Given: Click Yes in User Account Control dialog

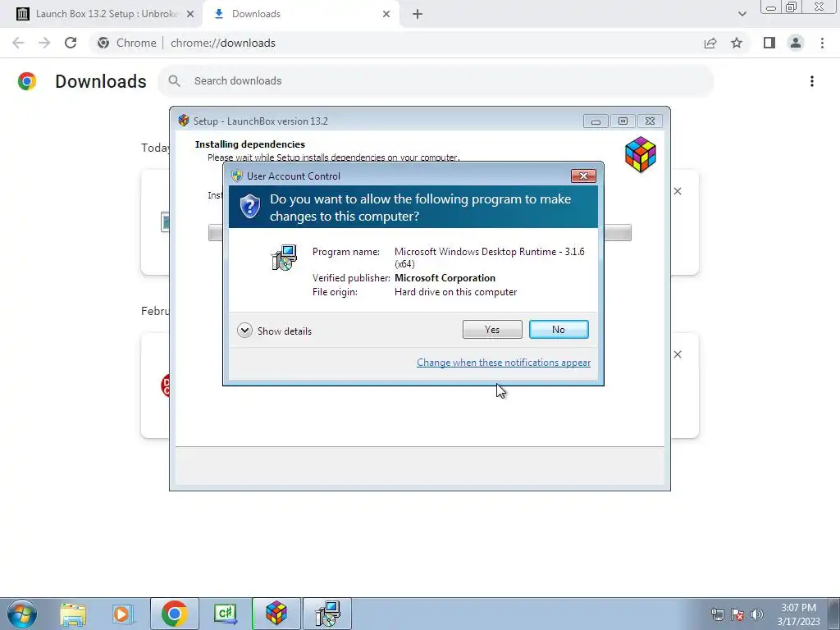Looking at the screenshot, I should click(492, 330).
